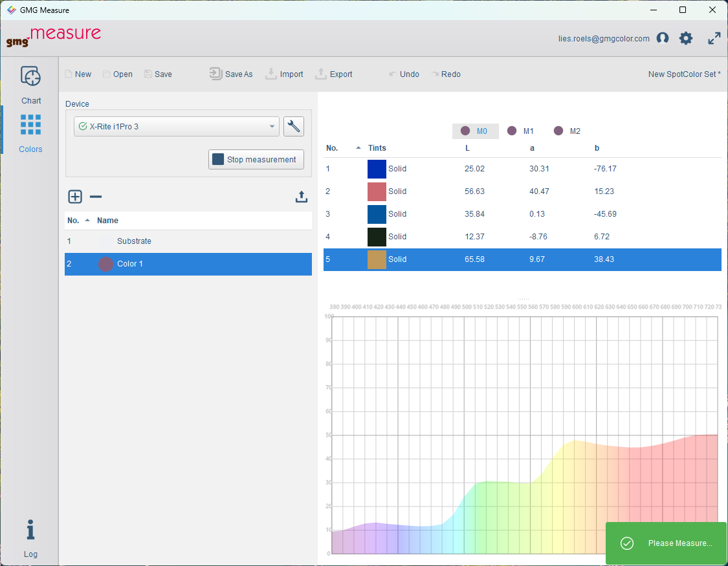Click the Color 1 purple swatch
Image resolution: width=728 pixels, height=566 pixels.
tap(106, 264)
